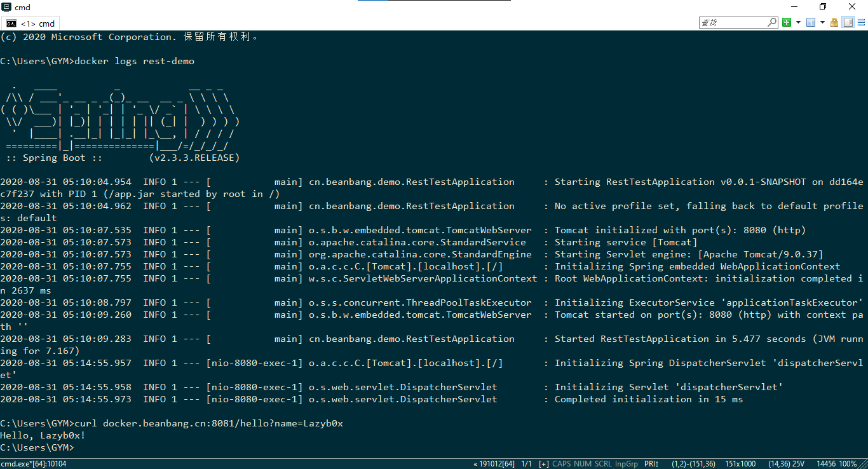
Task: Click the active console number icon
Action: click(811, 22)
